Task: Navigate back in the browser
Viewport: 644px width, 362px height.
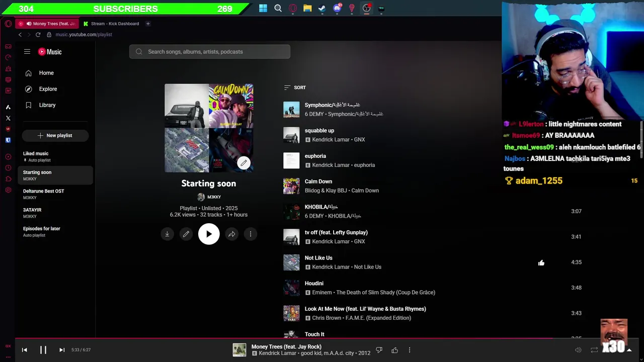Action: click(20, 35)
